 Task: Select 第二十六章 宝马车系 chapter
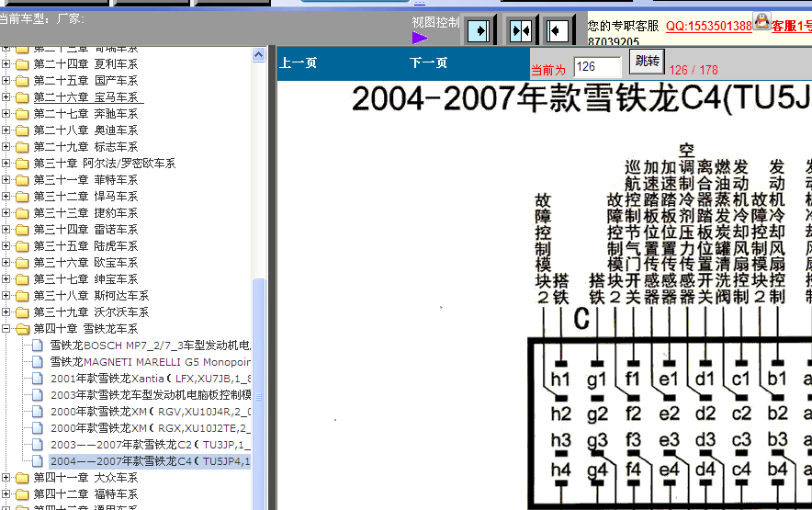click(86, 96)
